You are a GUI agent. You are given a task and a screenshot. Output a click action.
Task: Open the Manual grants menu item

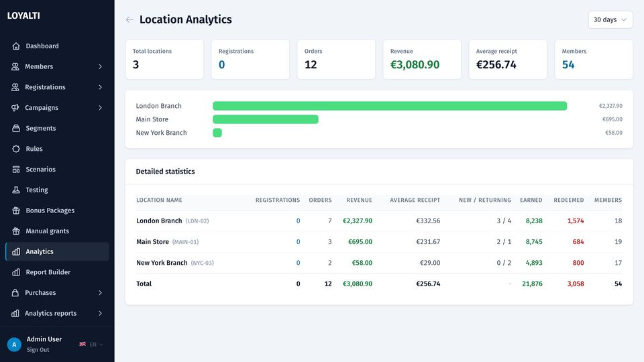tap(57, 231)
